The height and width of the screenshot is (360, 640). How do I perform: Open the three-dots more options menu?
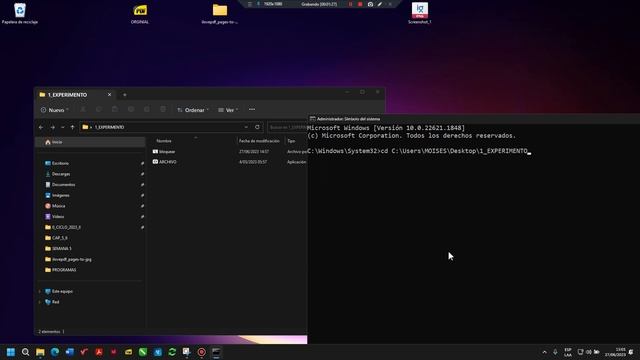[252, 109]
